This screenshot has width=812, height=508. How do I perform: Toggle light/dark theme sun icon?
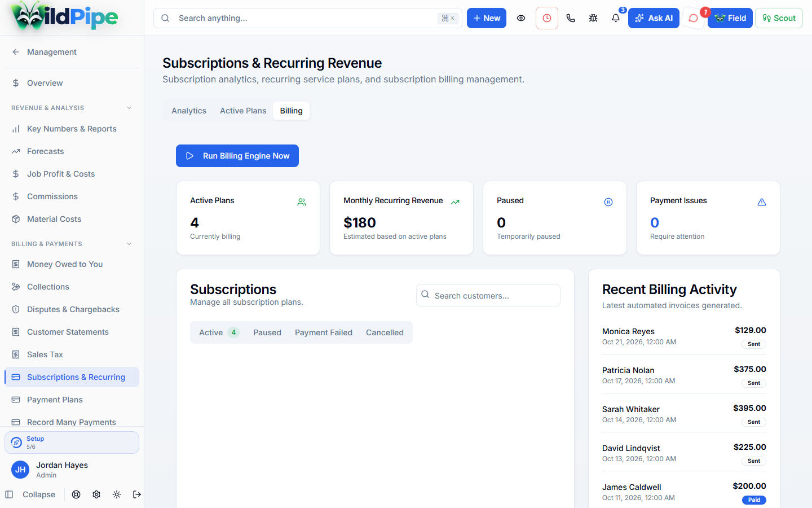[x=117, y=494]
